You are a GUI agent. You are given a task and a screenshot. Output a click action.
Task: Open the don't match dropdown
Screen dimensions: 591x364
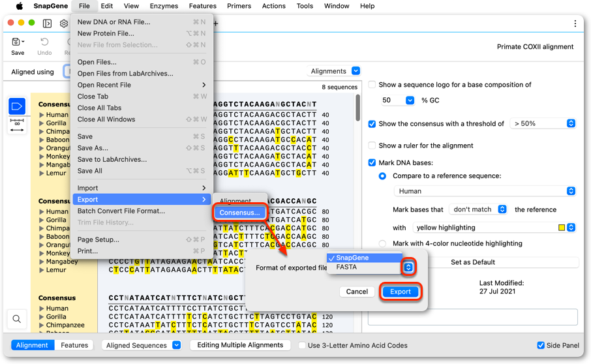click(478, 209)
